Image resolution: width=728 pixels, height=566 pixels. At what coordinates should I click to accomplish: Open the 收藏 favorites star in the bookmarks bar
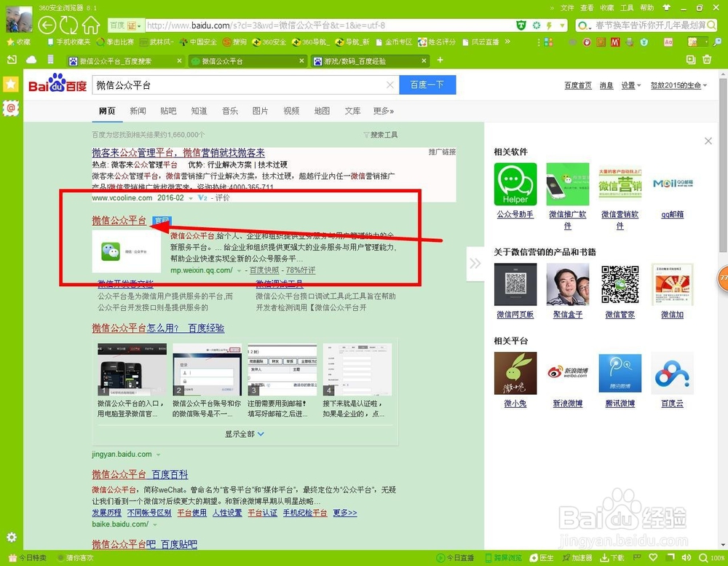coord(19,42)
